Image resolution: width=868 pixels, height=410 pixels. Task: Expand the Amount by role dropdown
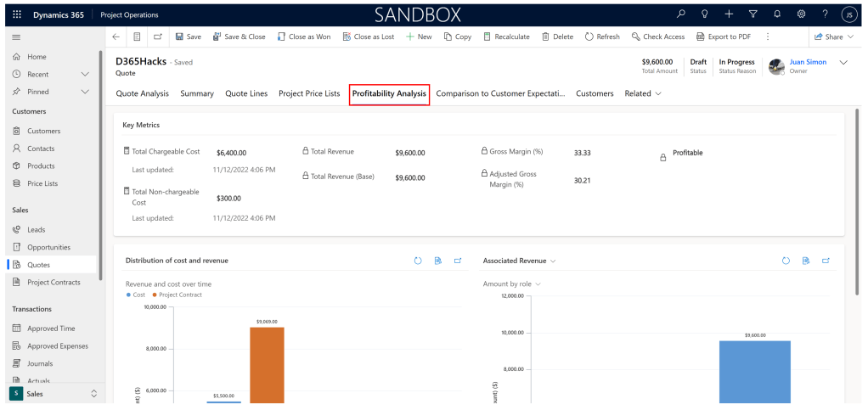512,284
